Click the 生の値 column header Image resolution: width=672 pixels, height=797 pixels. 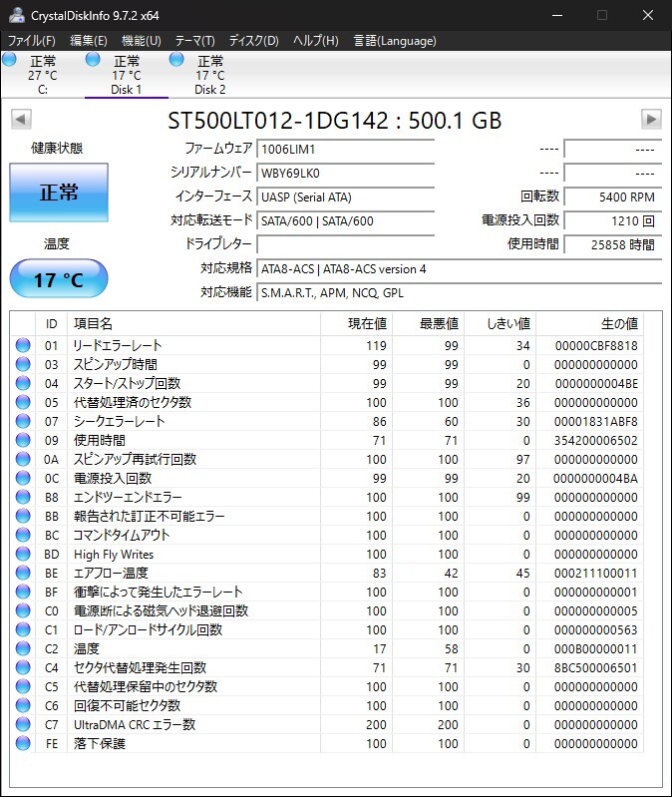(589, 324)
